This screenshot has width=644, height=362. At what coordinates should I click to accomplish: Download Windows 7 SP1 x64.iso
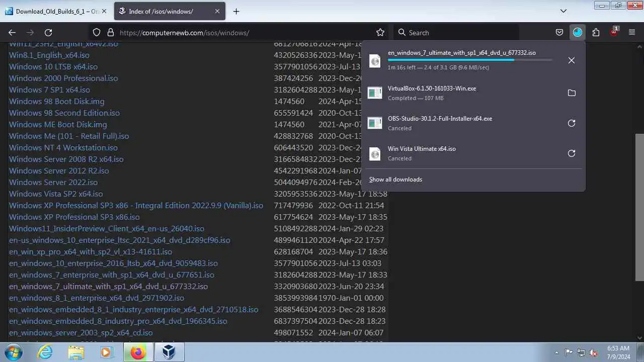[x=49, y=90]
